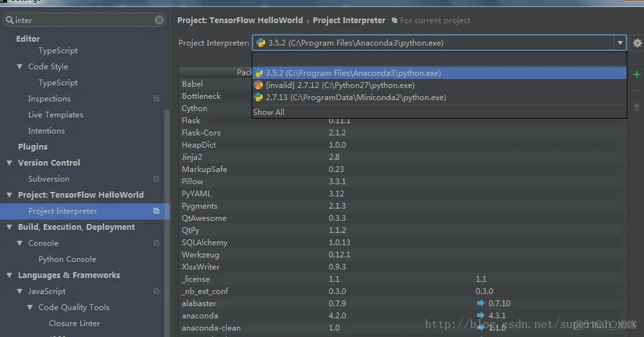The height and width of the screenshot is (337, 644).
Task: Click the upgrade package arrow icon
Action: [636, 107]
